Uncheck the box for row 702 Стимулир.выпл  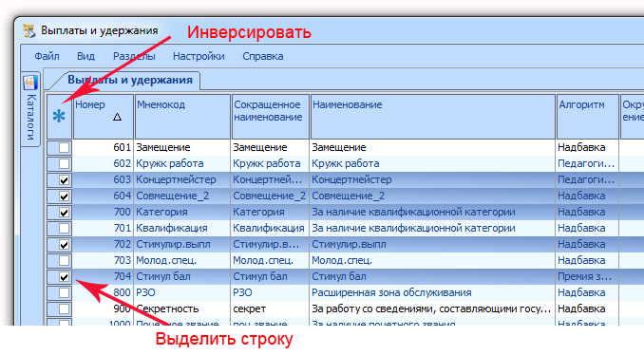pyautogui.click(x=64, y=244)
